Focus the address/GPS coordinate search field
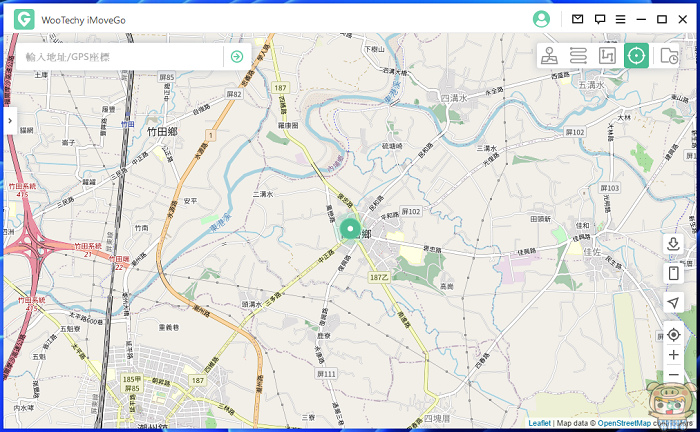Image resolution: width=700 pixels, height=432 pixels. [120, 57]
